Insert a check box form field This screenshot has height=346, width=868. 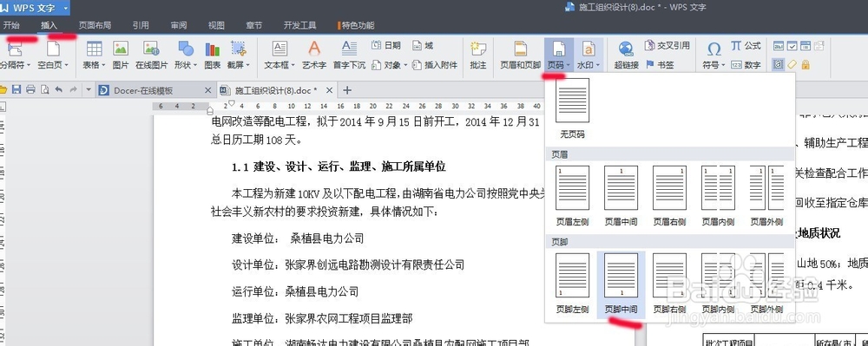pyautogui.click(x=792, y=46)
